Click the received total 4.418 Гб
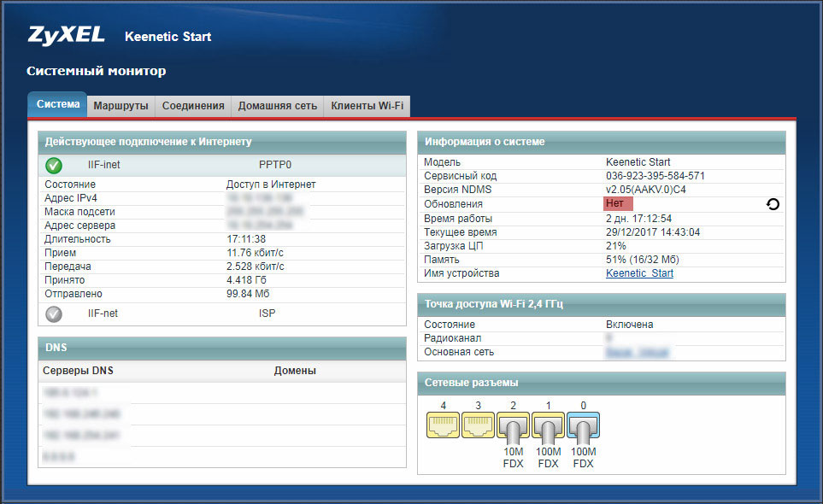Screen dimensions: 823x504 (x=247, y=280)
